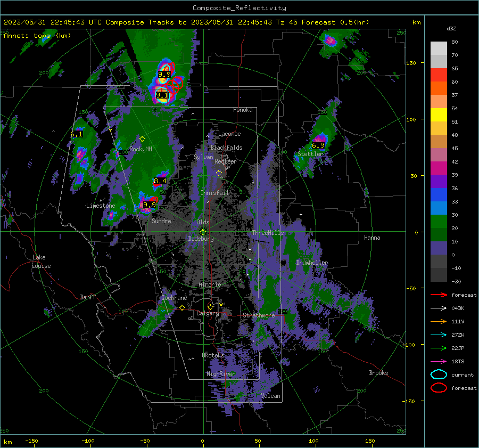This screenshot has height=448, width=479.
Task: Click the Limestone label
Action: [x=101, y=206]
